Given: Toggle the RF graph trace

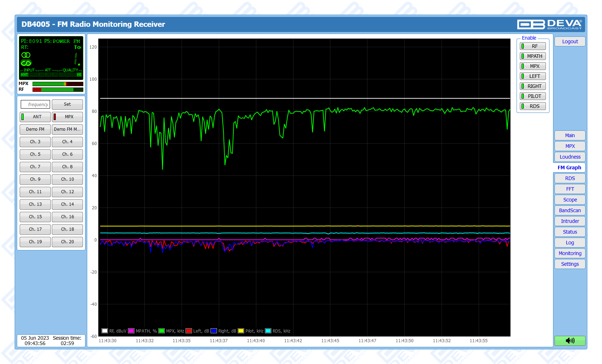Looking at the screenshot, I should 533,46.
